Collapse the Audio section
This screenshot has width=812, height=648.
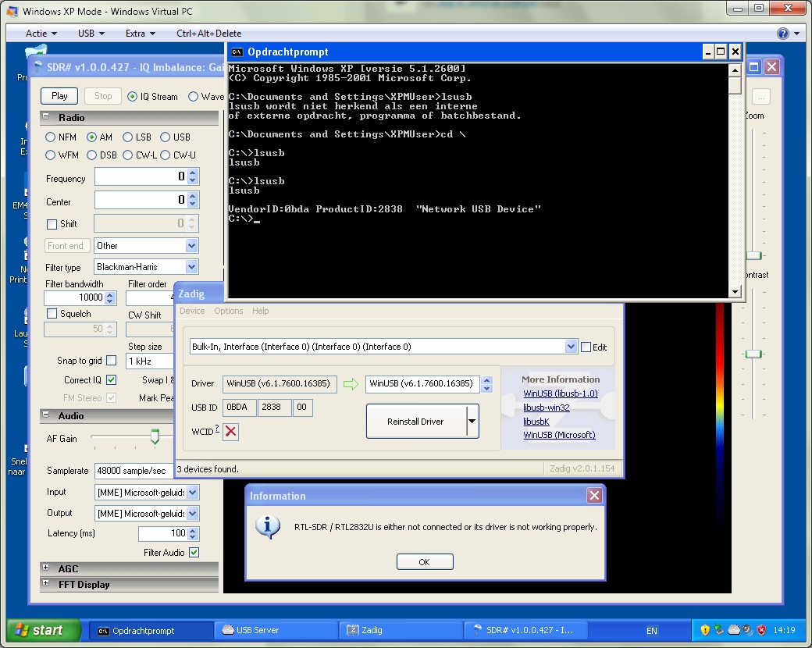click(45, 415)
